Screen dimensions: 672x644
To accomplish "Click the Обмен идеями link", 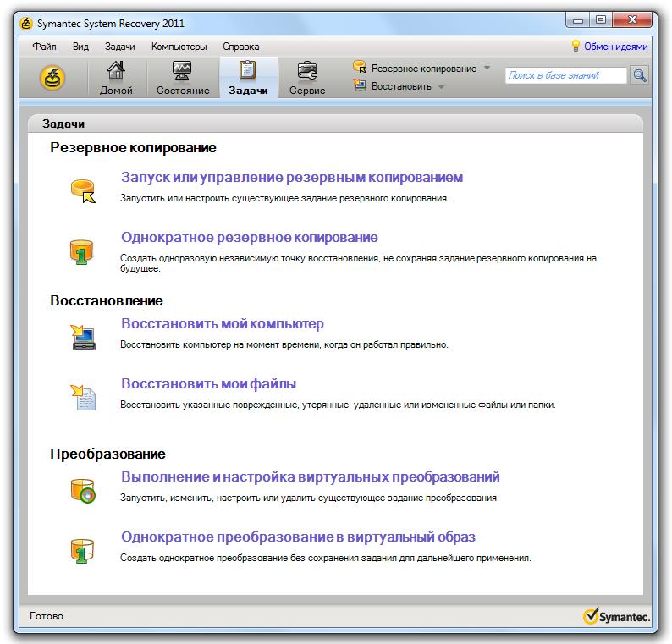I will (x=615, y=47).
